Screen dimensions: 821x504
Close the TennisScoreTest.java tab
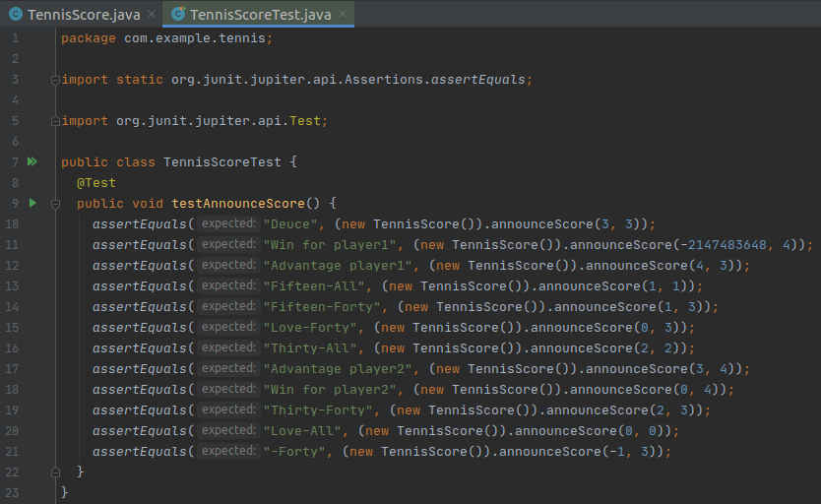[x=343, y=14]
